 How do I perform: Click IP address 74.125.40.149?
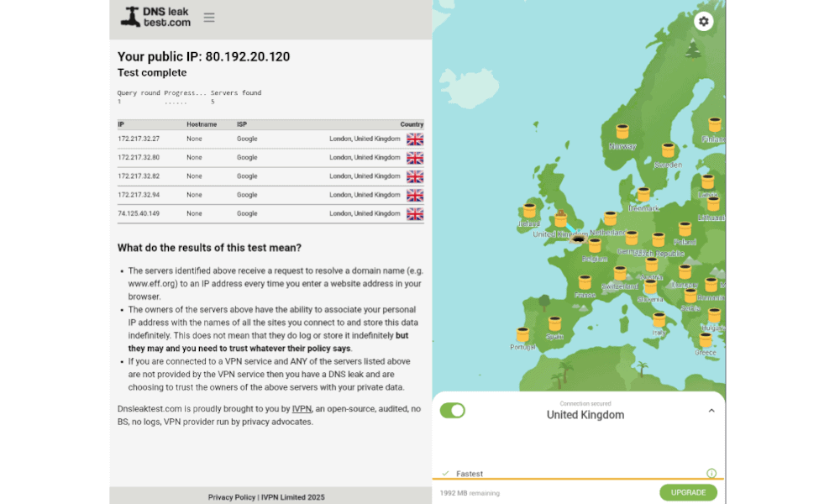(x=139, y=213)
